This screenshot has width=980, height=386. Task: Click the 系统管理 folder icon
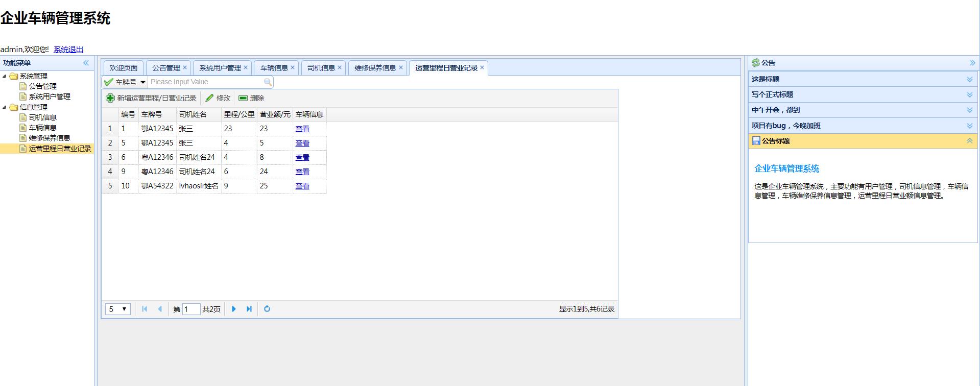pyautogui.click(x=14, y=77)
